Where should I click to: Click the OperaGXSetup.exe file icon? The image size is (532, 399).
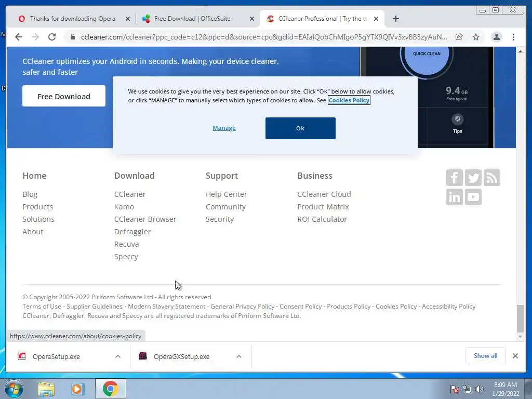(x=143, y=356)
